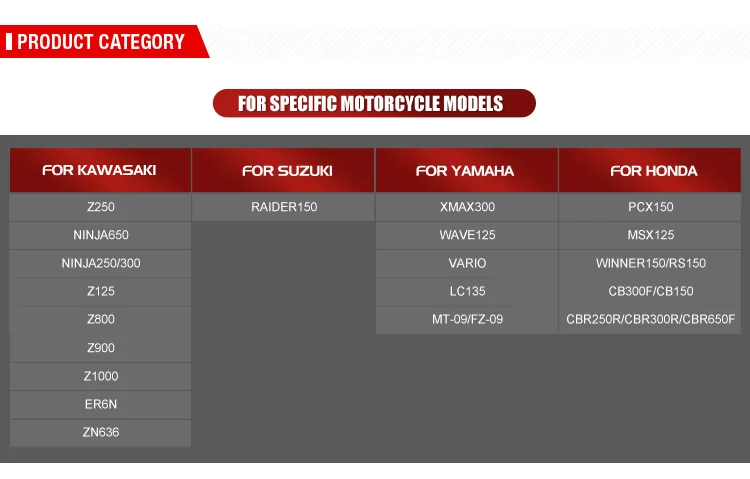750x479 pixels.
Task: Click the ER6N entry
Action: (x=100, y=404)
